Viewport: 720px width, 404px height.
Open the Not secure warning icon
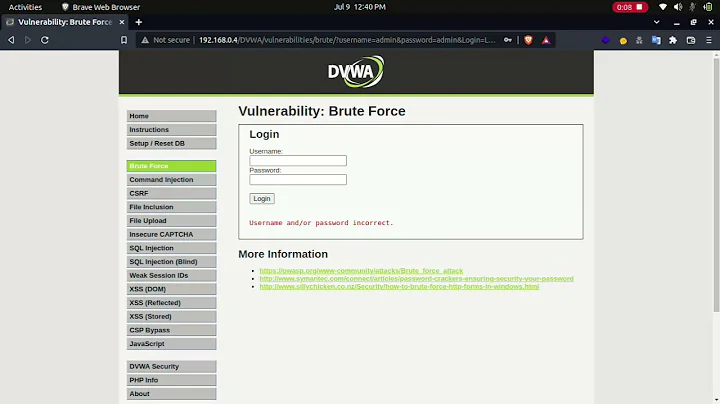tap(145, 40)
